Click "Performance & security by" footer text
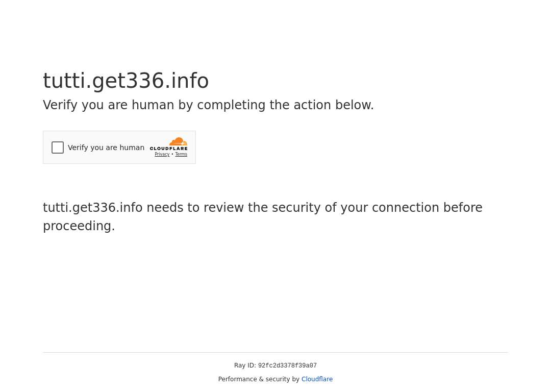This screenshot has height=392, width=551. click(x=259, y=379)
